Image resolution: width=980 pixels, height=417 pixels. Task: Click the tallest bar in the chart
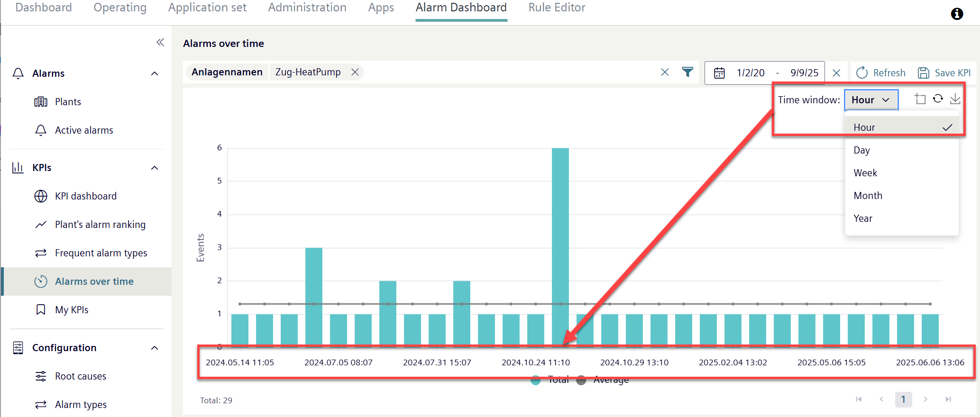[560, 246]
